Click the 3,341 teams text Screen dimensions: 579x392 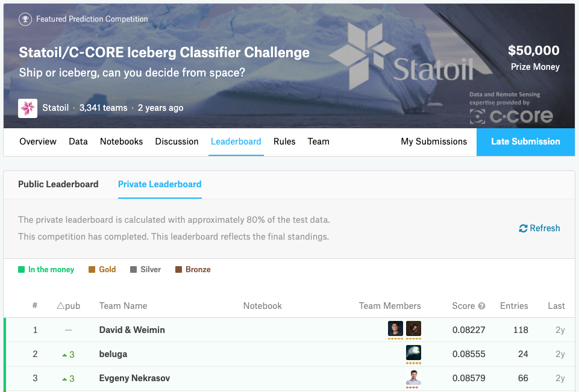[104, 108]
